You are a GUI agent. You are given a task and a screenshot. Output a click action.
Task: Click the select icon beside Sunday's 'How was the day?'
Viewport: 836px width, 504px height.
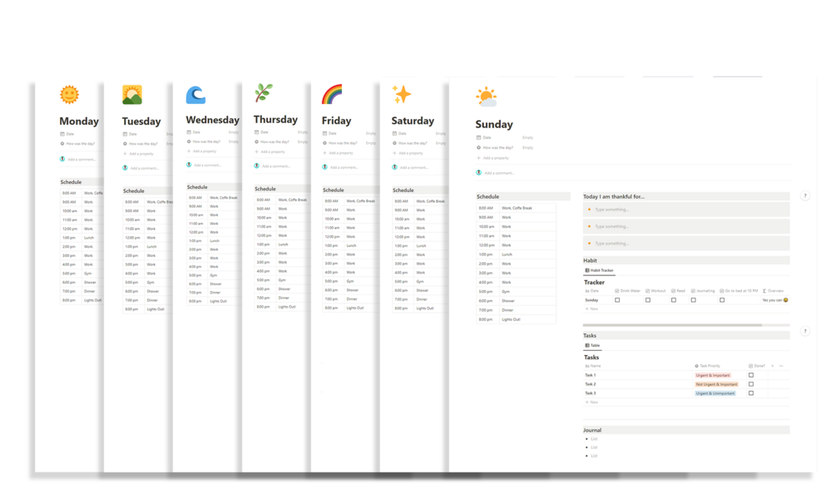[x=478, y=148]
